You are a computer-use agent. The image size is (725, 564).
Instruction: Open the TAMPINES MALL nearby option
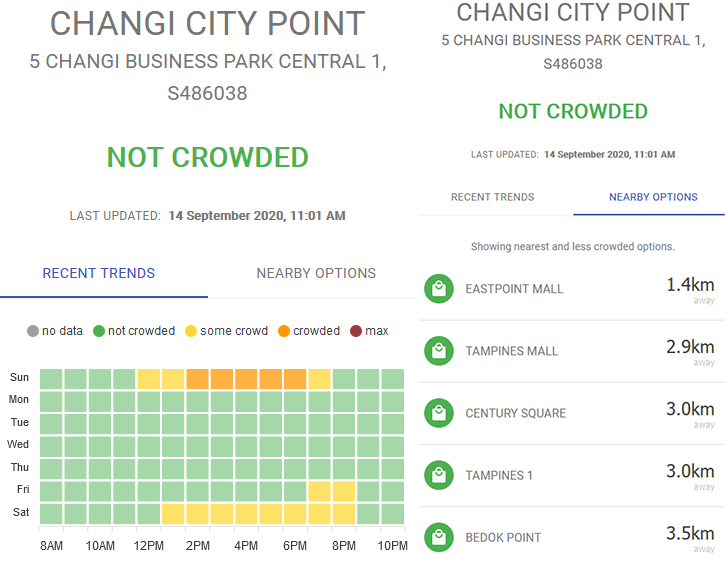(572, 351)
